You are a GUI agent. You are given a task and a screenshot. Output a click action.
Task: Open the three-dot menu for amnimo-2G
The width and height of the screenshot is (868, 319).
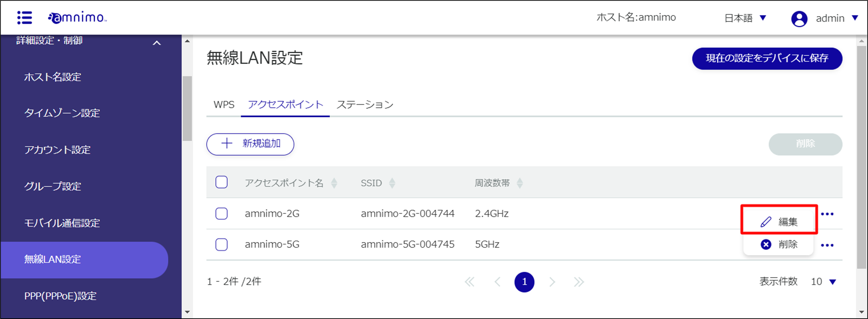point(827,214)
